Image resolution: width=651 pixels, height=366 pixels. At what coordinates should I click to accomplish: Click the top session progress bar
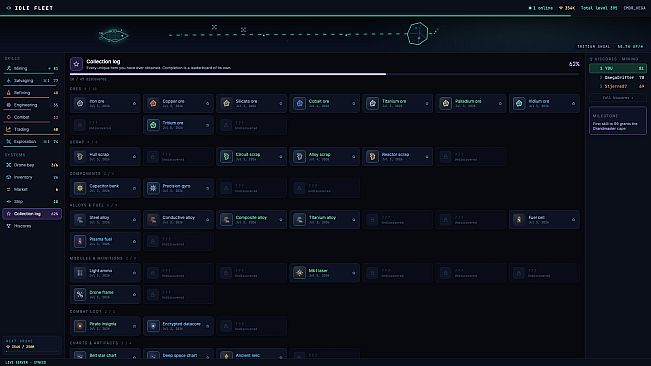[326, 16]
